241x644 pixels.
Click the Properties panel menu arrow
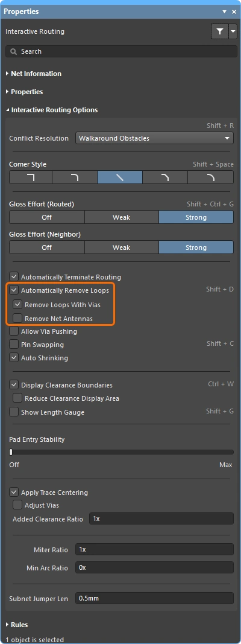click(224, 11)
